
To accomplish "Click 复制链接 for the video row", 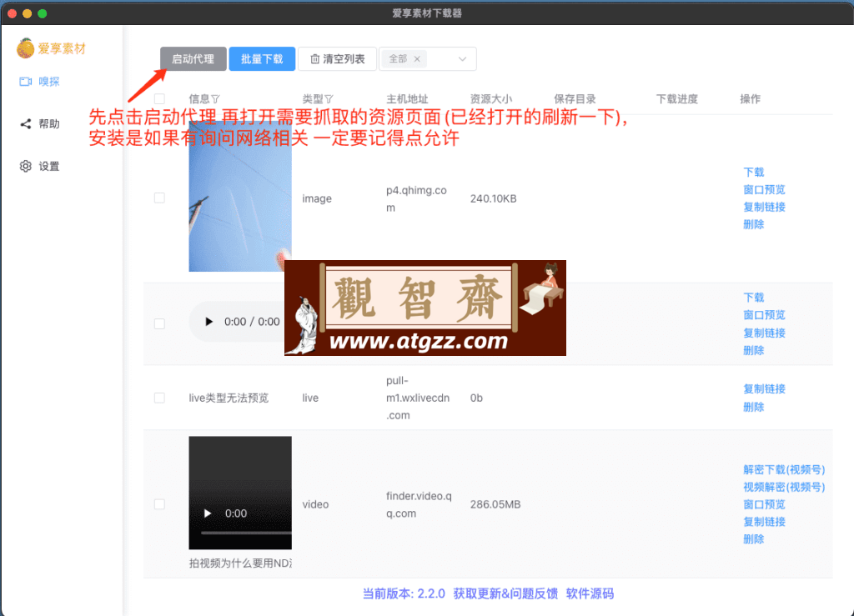I will (764, 522).
